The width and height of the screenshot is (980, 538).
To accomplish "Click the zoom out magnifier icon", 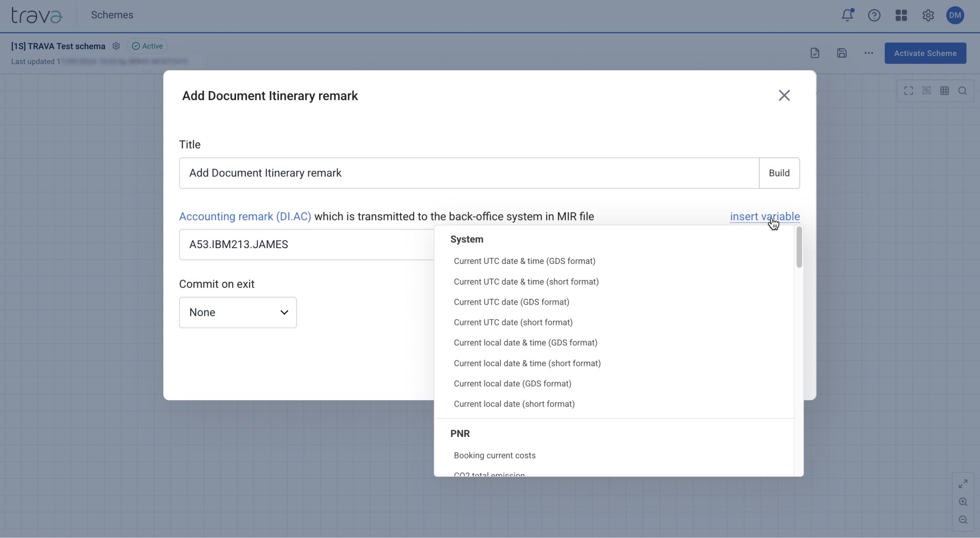I will click(963, 520).
